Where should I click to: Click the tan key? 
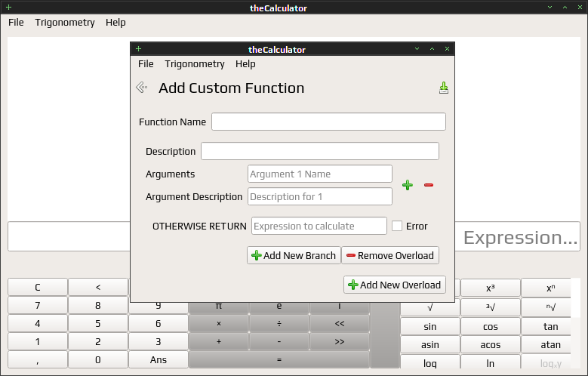(x=546, y=326)
